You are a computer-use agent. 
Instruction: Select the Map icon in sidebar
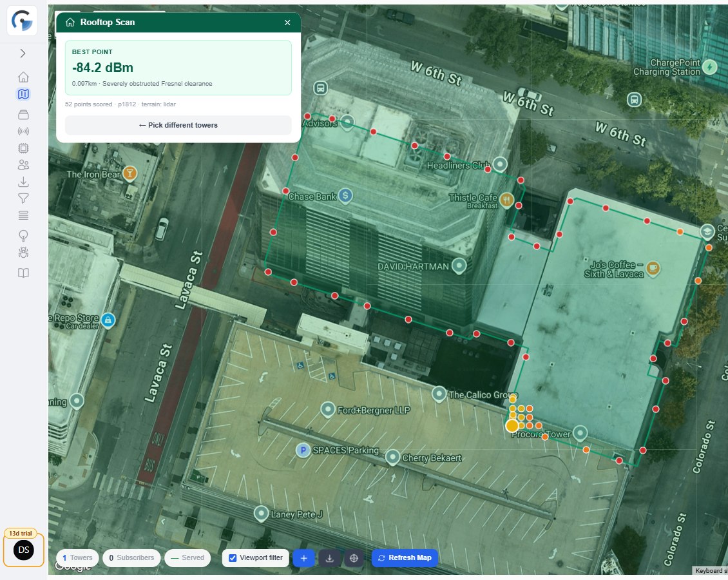(x=23, y=94)
